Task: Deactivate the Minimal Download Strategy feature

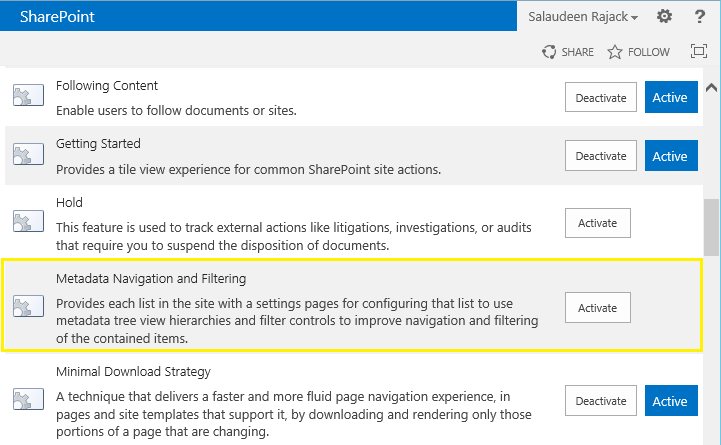Action: click(600, 401)
